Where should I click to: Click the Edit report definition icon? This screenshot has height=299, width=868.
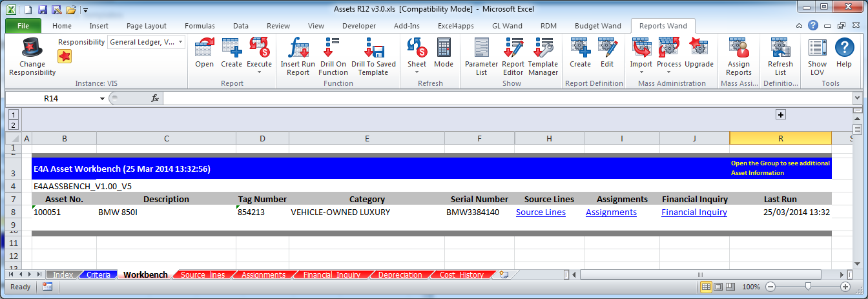pos(607,48)
